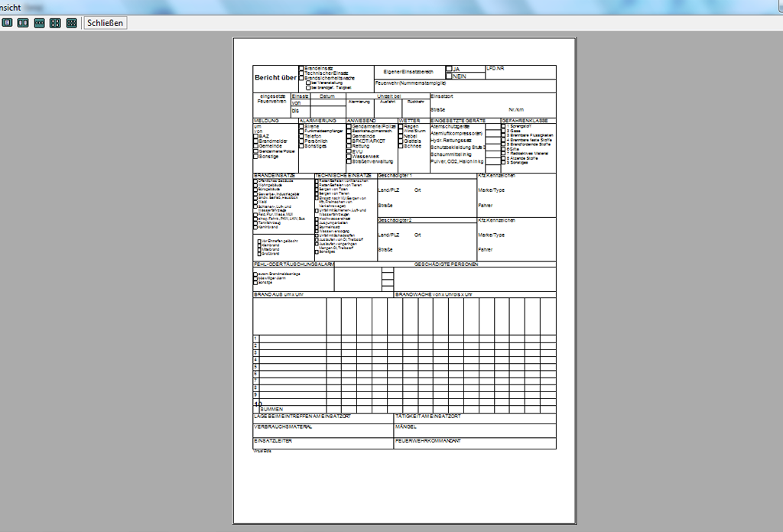783x532 pixels.
Task: Click the 'FEHL- ODER TÄUSCHUNGSALARM' heading
Action: click(x=294, y=264)
